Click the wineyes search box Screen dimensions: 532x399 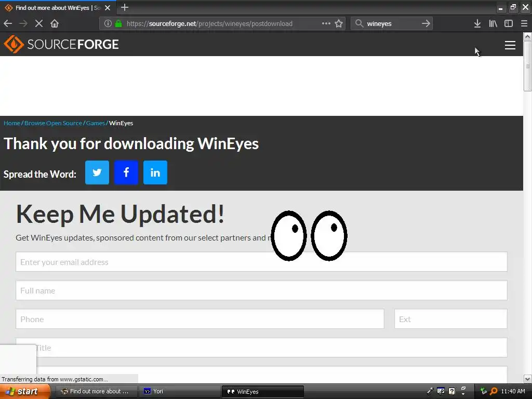tap(392, 23)
